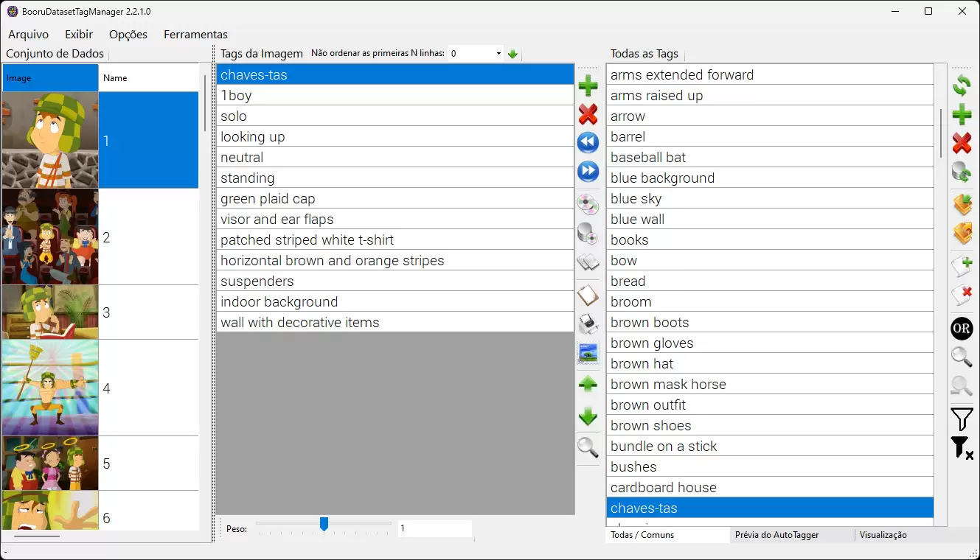Click the Peso slider handle

(324, 524)
